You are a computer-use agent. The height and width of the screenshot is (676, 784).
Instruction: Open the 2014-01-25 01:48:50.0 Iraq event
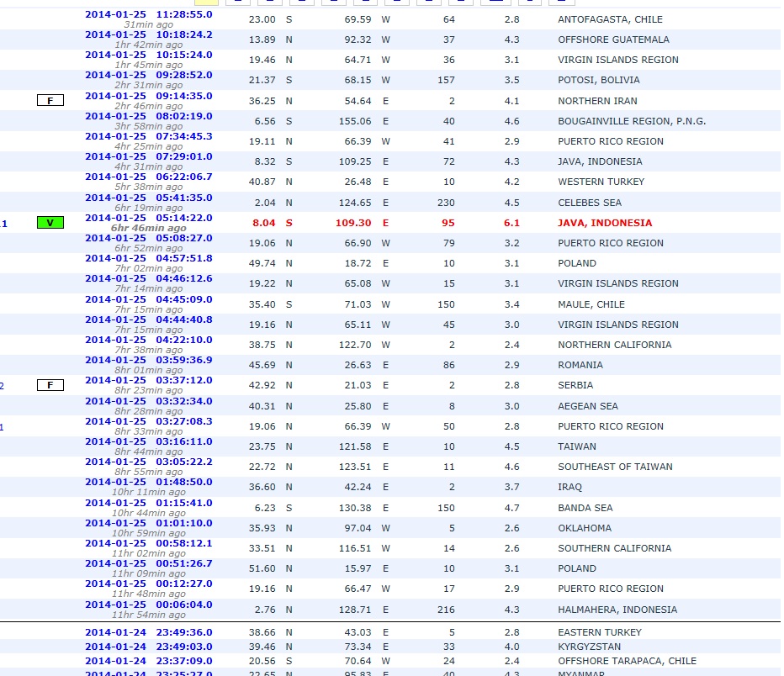pos(148,482)
